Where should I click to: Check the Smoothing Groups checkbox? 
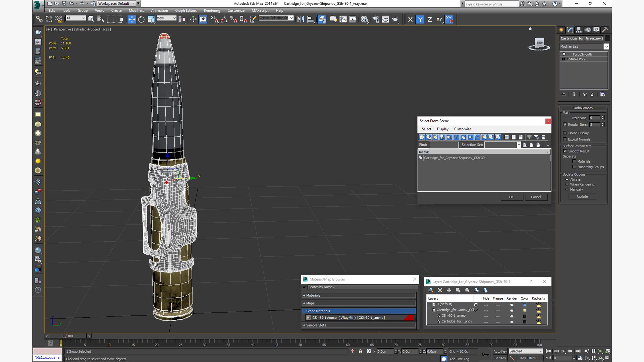click(x=574, y=167)
